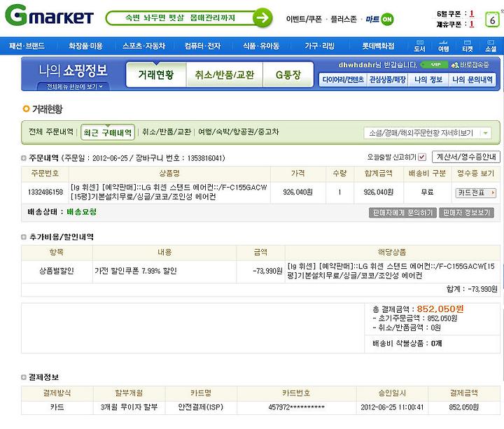Viewport: 504px width, 429px height.
Task: Click 안전결제(ISP) card name cell
Action: point(201,407)
